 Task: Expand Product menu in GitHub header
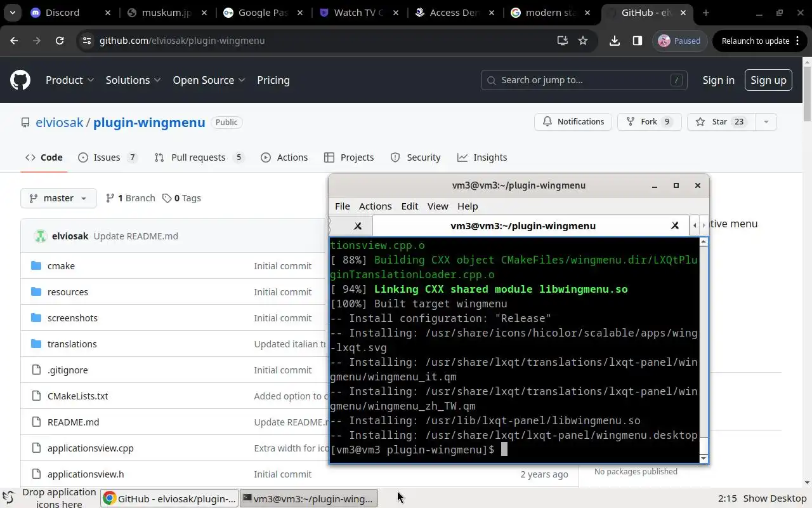coord(70,80)
